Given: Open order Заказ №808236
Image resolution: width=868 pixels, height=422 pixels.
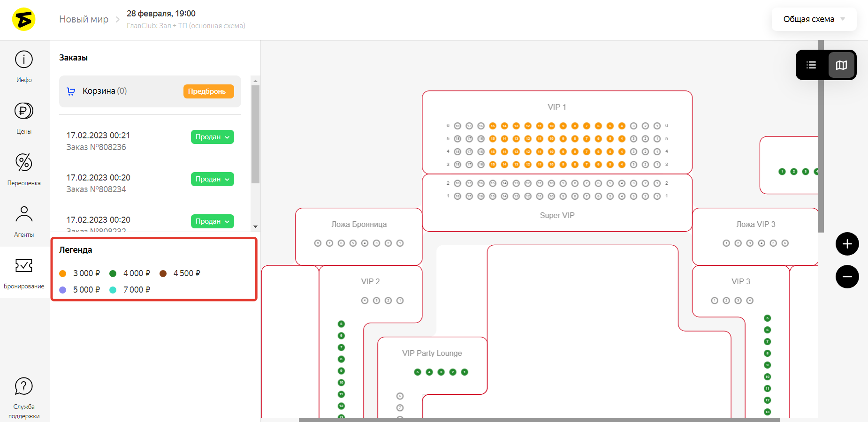Looking at the screenshot, I should [96, 147].
